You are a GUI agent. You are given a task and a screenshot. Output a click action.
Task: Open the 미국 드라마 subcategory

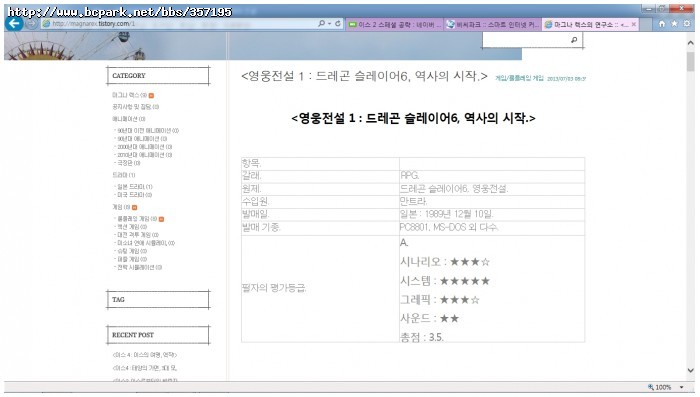(134, 195)
